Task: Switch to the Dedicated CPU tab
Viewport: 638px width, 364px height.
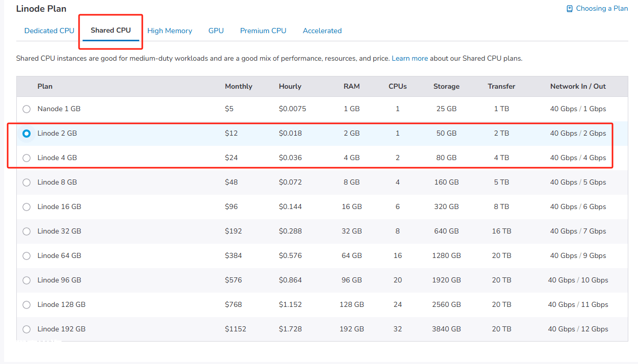Action: coord(49,31)
